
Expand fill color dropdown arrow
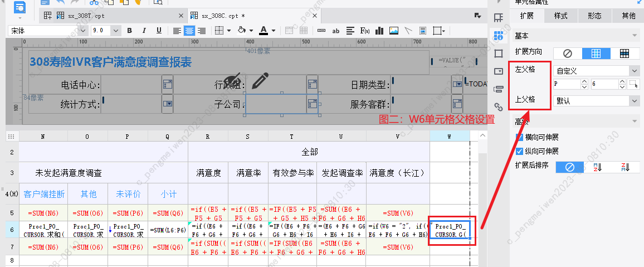(x=251, y=31)
